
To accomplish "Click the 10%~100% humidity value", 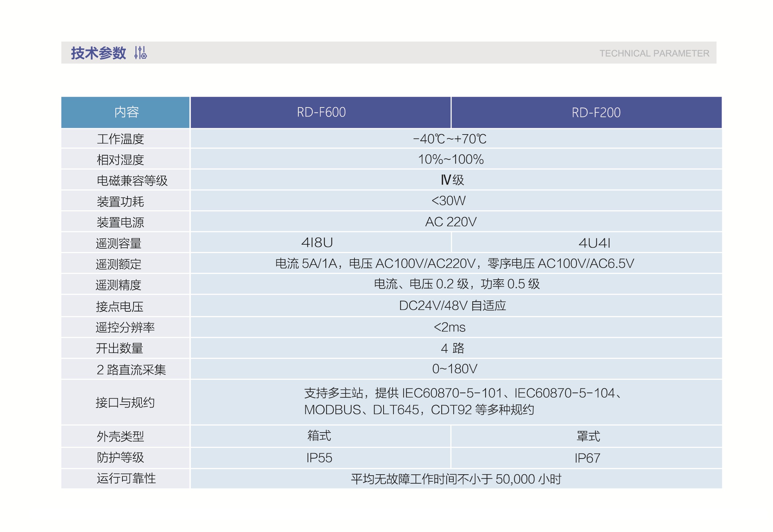I will 450,160.
